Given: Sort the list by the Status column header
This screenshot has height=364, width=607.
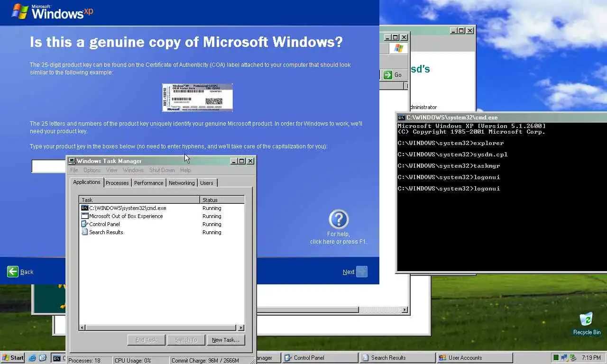Looking at the screenshot, I should (x=222, y=200).
